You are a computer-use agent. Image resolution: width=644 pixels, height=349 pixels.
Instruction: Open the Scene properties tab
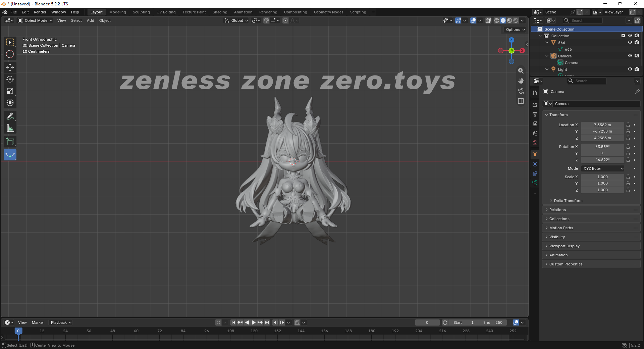click(x=535, y=133)
